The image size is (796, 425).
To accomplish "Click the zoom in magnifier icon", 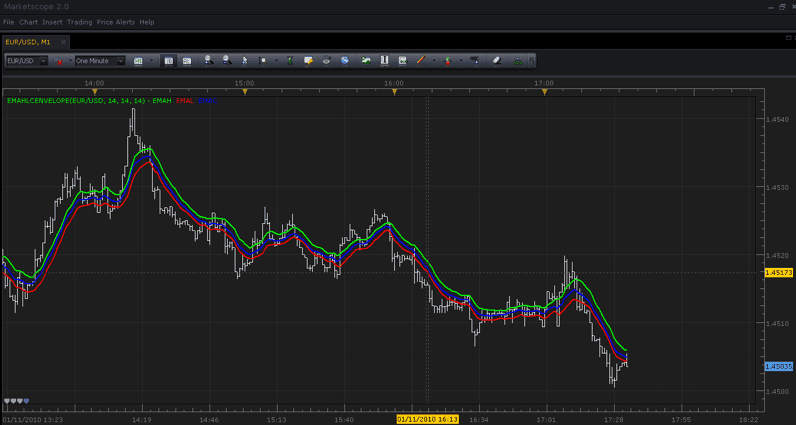I will tap(208, 61).
